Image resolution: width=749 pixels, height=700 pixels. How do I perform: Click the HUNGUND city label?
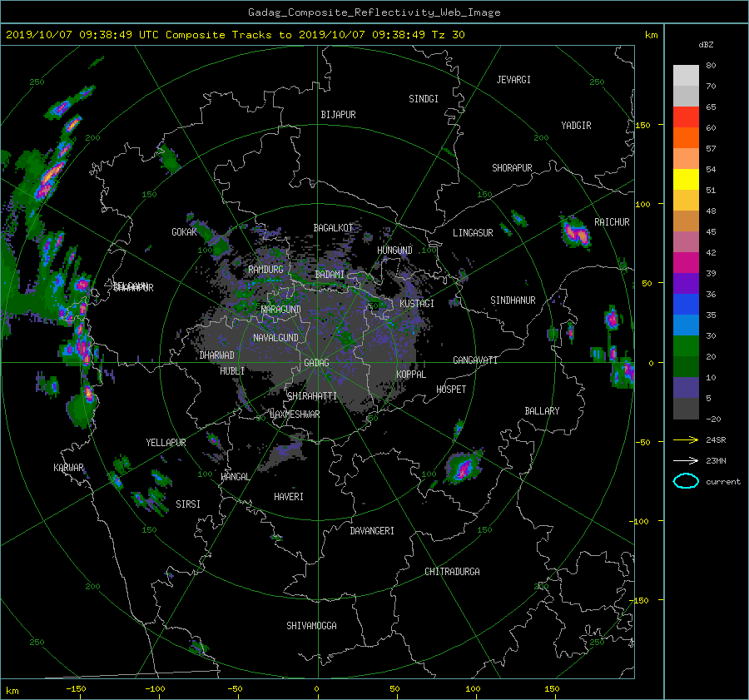coord(394,251)
